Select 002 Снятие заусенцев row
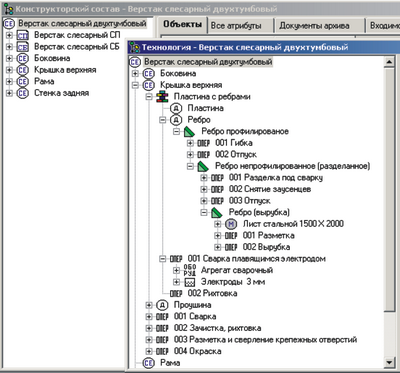Screen dimensions: 400x373 (270, 189)
